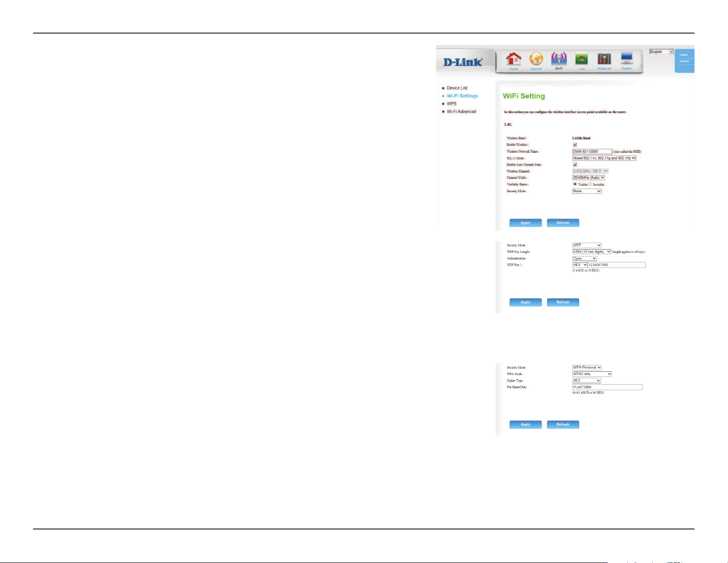Select Wi-Fi Settings in the sidebar
Image resolution: width=728 pixels, height=563 pixels.
pyautogui.click(x=462, y=96)
